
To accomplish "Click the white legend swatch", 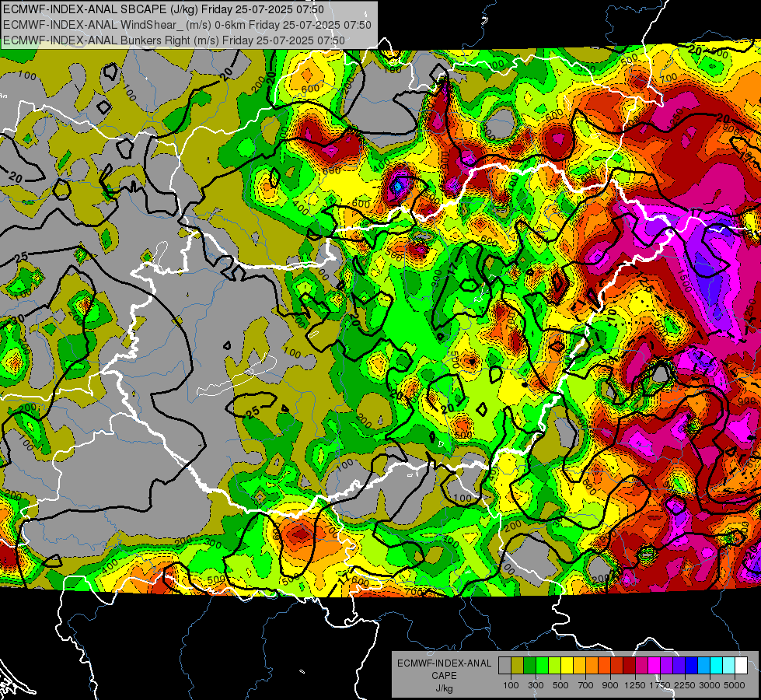I will [742, 666].
